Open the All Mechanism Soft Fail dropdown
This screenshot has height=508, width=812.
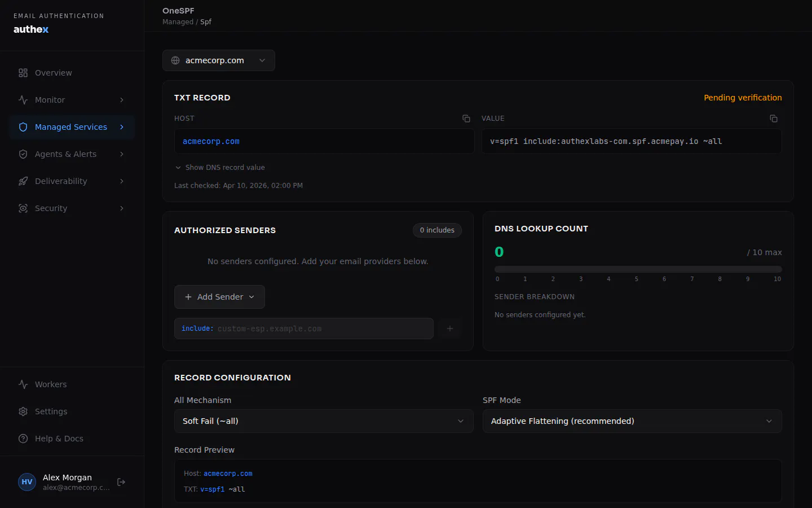(324, 421)
